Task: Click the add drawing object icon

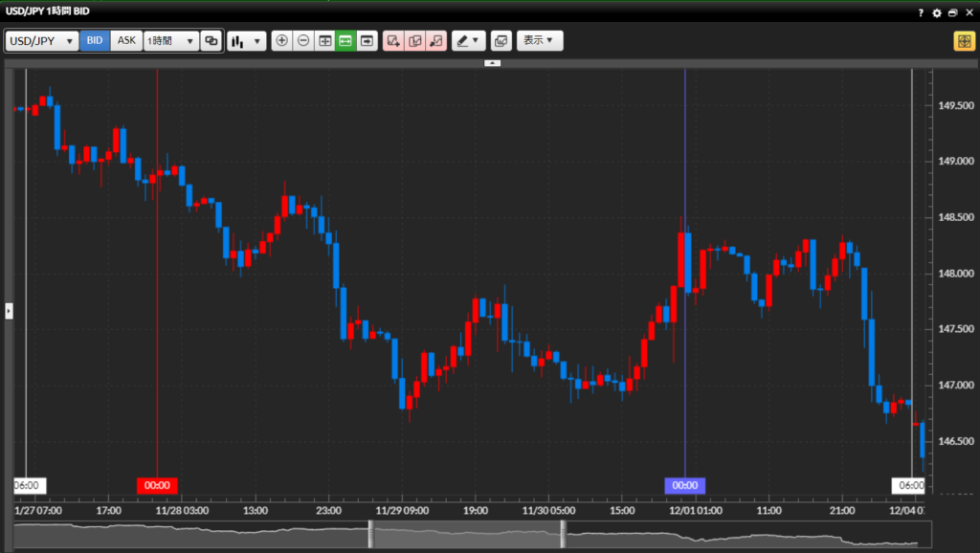Action: click(x=393, y=41)
